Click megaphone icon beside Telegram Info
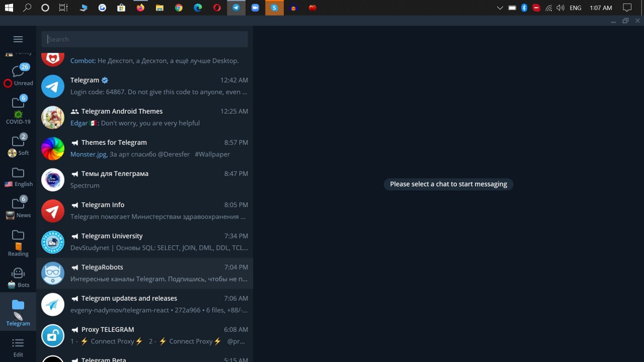This screenshot has width=644, height=362. 75,205
